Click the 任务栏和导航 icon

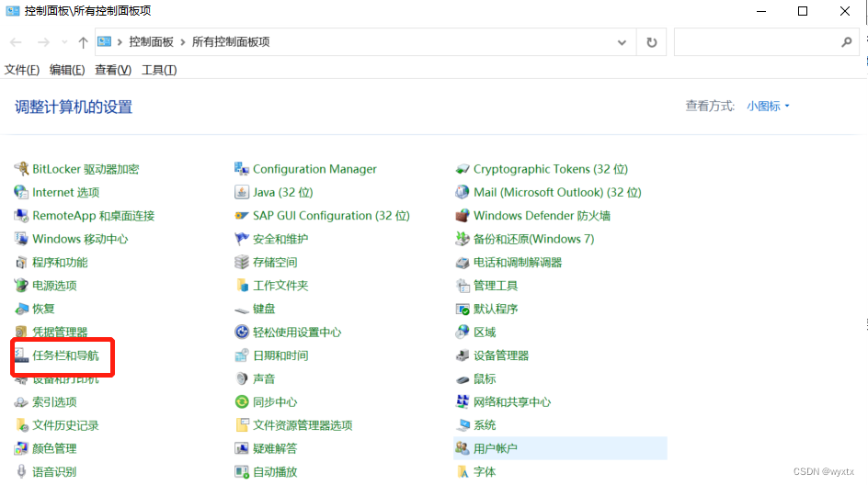[x=21, y=355]
